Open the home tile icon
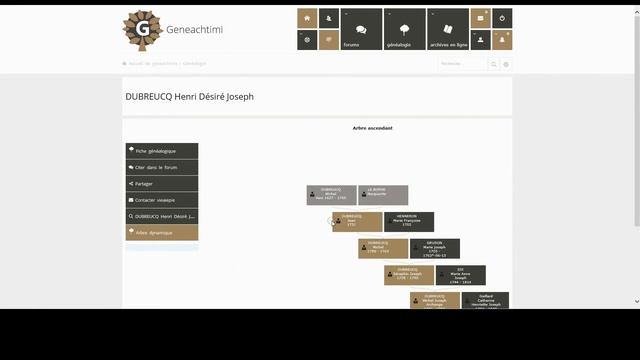This screenshot has width=640, height=360. coord(307,18)
